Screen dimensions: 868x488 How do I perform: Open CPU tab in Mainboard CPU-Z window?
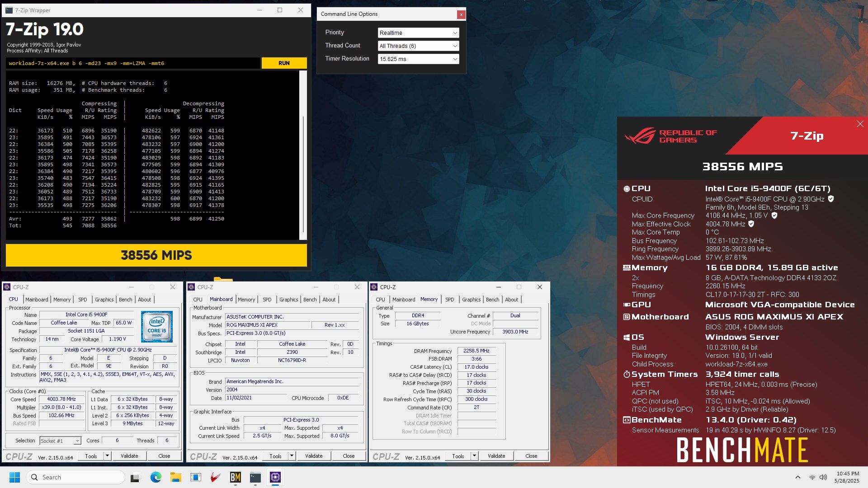198,300
